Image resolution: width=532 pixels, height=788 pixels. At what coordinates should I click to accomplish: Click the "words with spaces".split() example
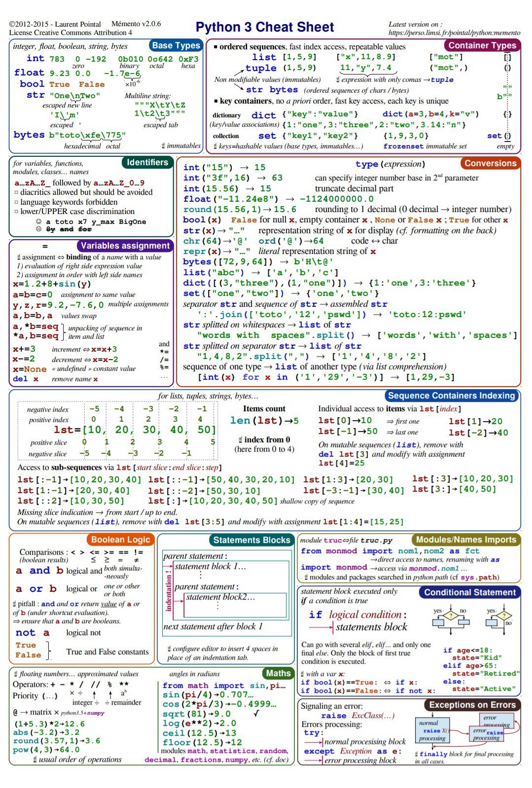(x=357, y=335)
